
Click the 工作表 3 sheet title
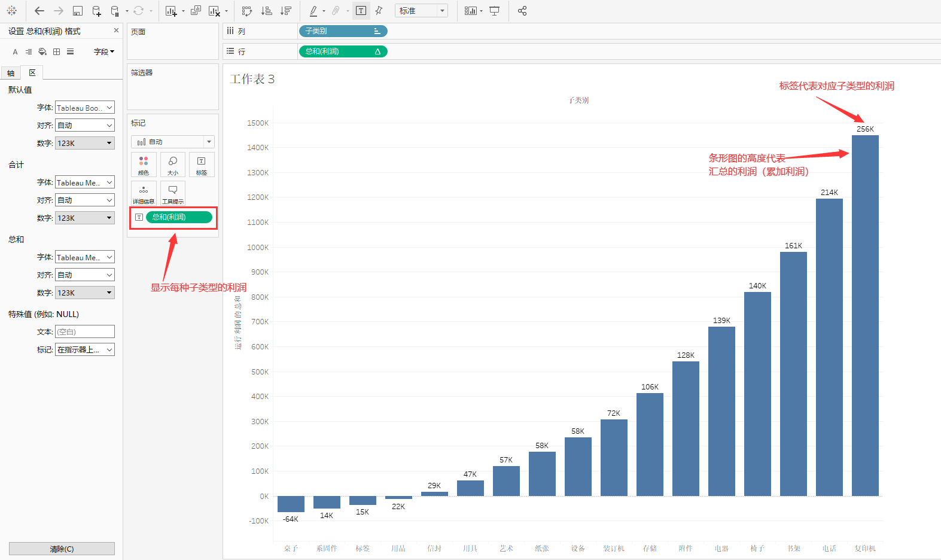(x=252, y=79)
